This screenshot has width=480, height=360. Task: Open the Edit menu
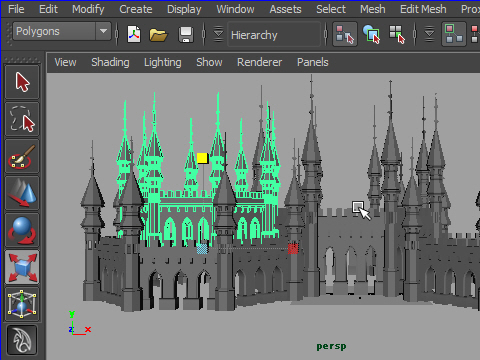click(48, 9)
